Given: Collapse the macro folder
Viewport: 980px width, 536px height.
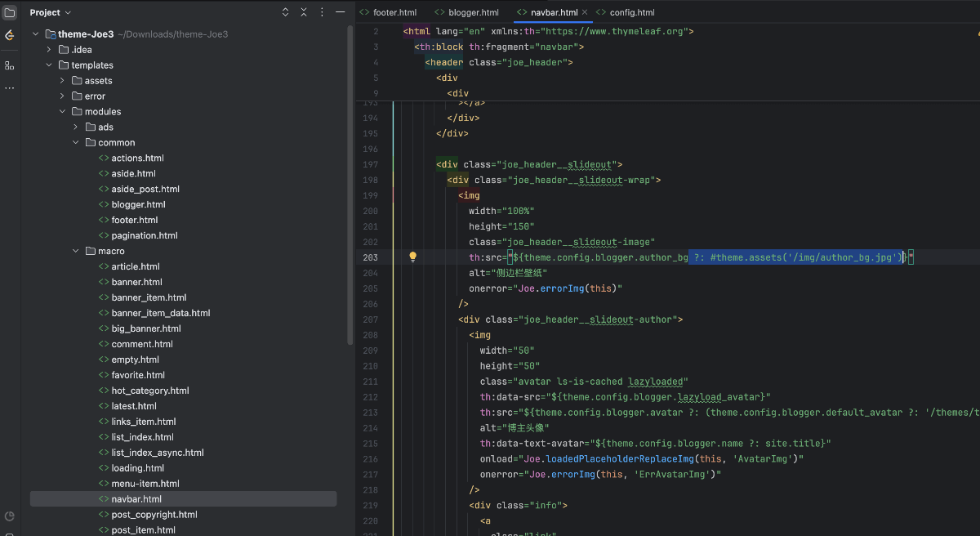Looking at the screenshot, I should (x=76, y=251).
